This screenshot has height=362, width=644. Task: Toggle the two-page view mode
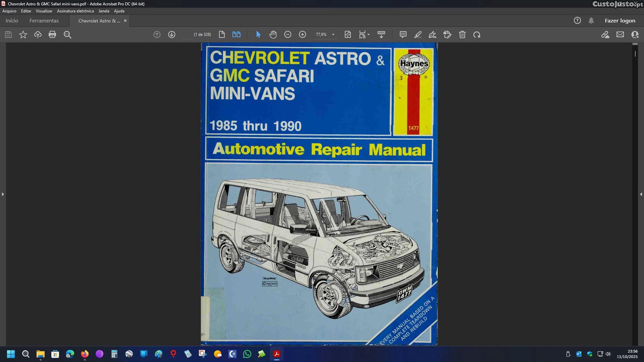[237, 35]
